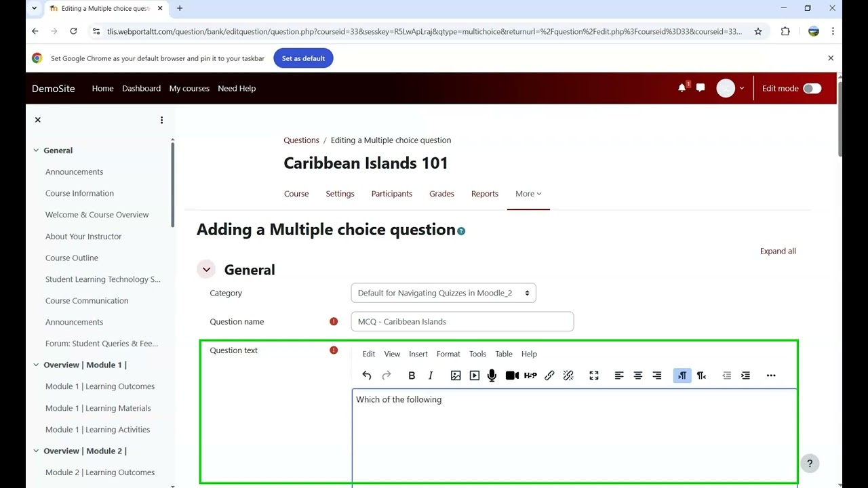The width and height of the screenshot is (868, 488).
Task: Toggle bold formatting
Action: [x=412, y=375]
